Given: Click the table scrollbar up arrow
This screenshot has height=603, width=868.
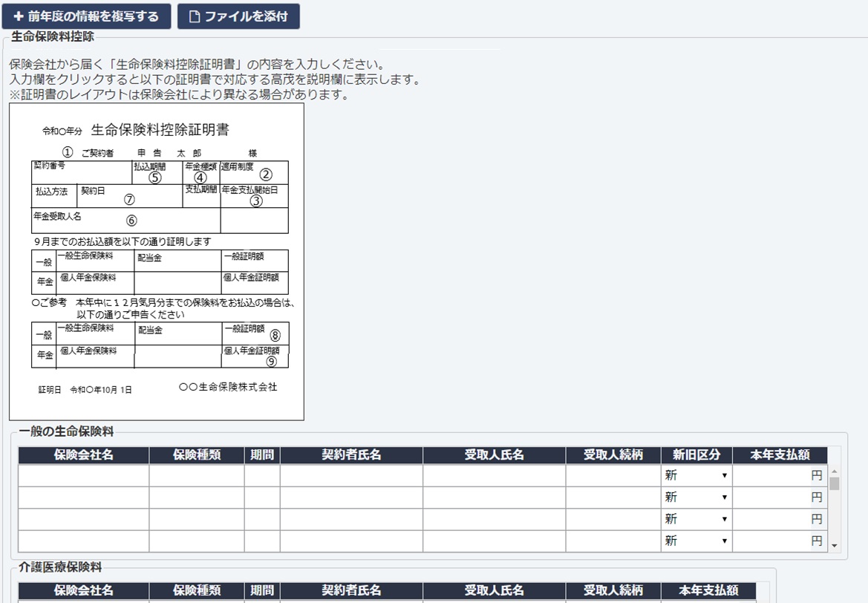Looking at the screenshot, I should [835, 471].
